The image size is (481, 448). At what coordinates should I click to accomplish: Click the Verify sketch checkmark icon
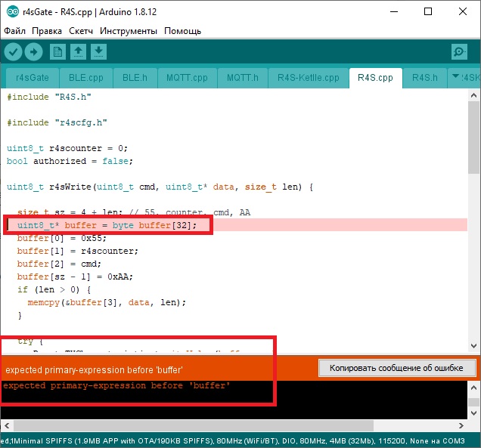pyautogui.click(x=13, y=51)
